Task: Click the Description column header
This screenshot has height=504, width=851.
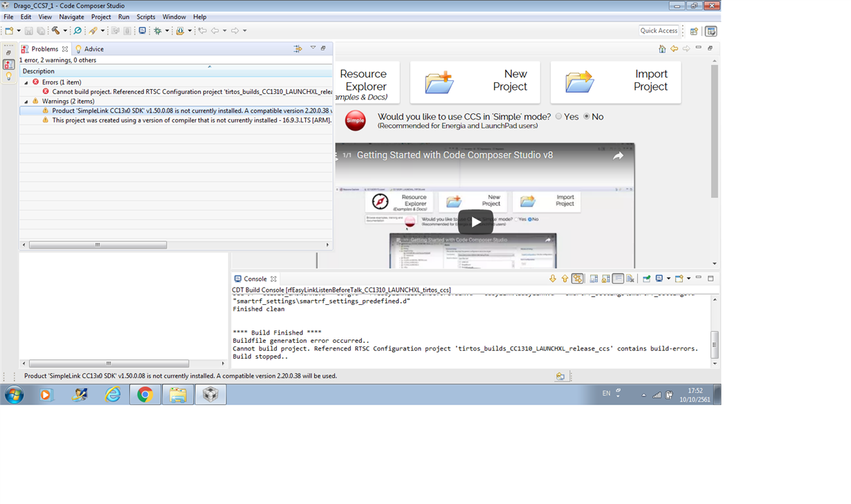Action: [176, 71]
